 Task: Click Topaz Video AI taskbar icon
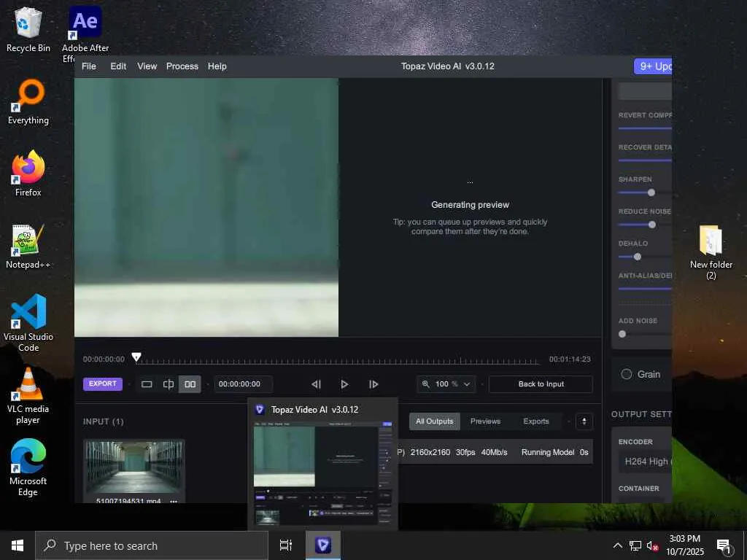coord(323,545)
